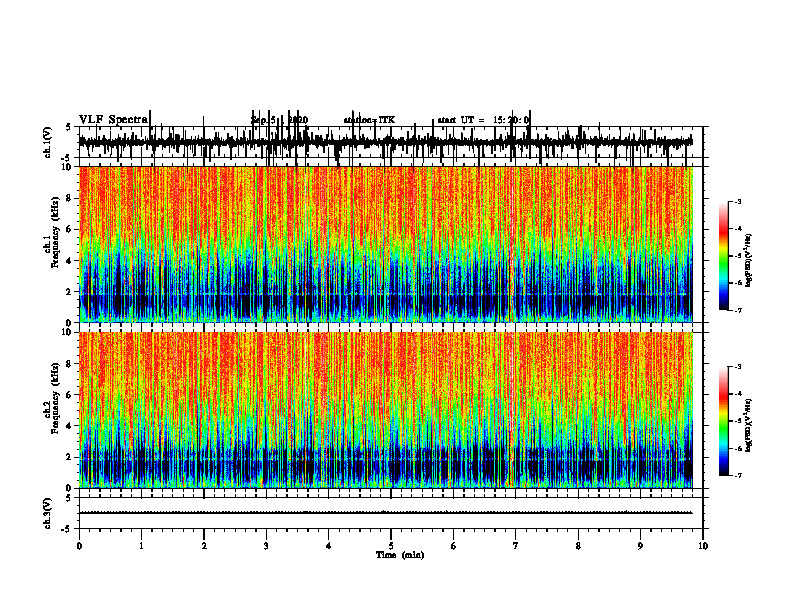Click inside the ch.2 spectrogram panel

391,410
